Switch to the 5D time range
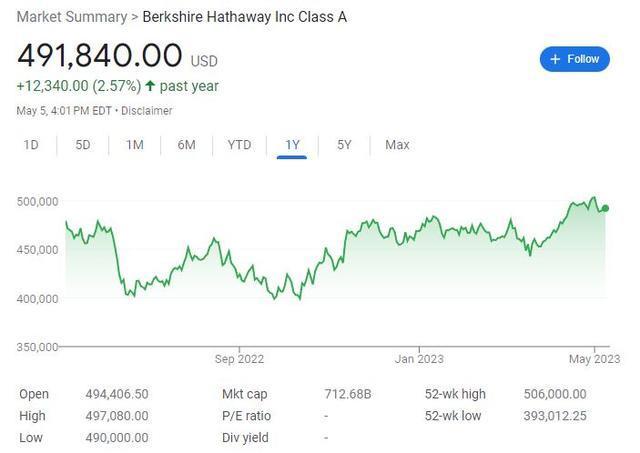 (83, 145)
